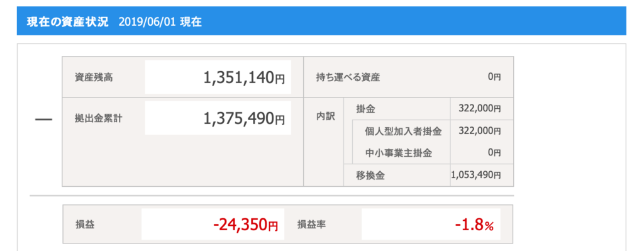The image size is (644, 251).
Task: Click the 損益率 label
Action: pos(311,225)
